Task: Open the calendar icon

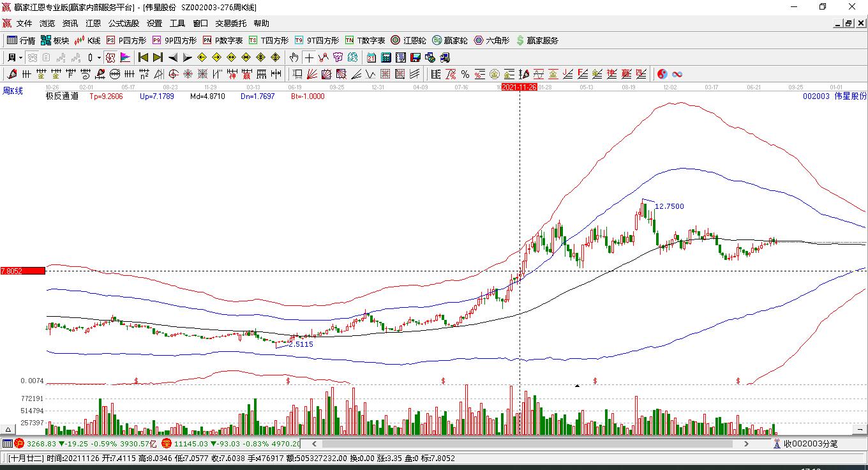Action: (x=371, y=57)
